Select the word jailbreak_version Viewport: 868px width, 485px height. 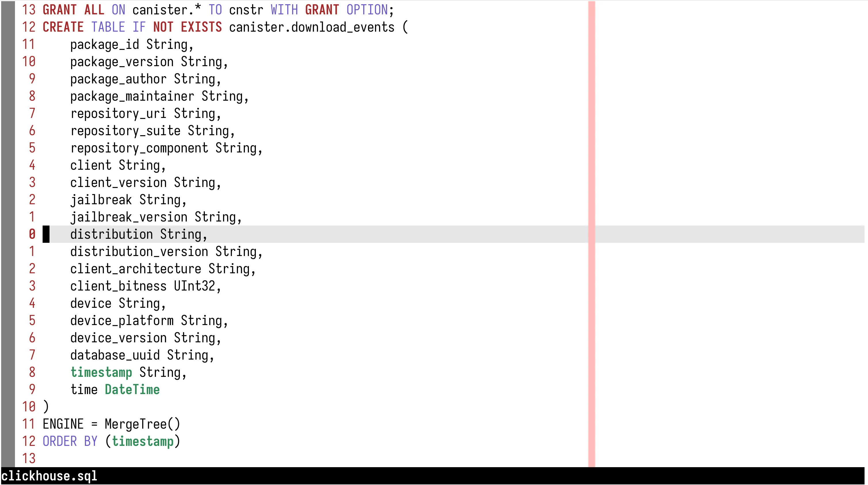click(130, 217)
